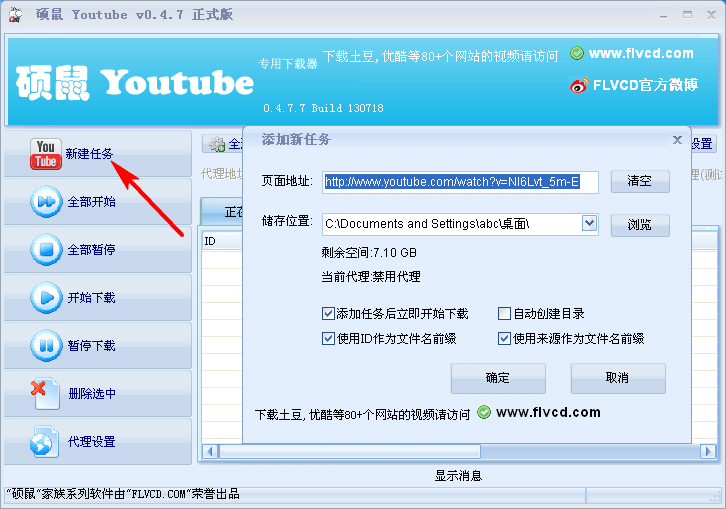The image size is (726, 509).
Task: Click the 清空 button
Action: (x=640, y=181)
